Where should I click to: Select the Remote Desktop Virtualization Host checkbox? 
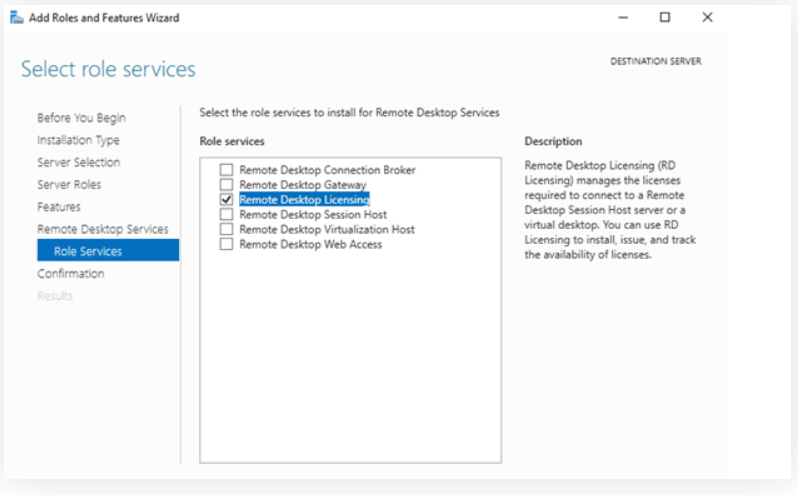[x=226, y=229]
